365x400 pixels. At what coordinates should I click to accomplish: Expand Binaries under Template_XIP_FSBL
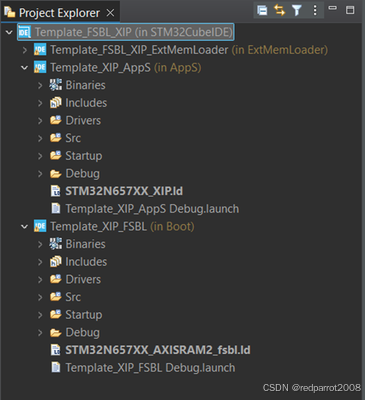[40, 244]
